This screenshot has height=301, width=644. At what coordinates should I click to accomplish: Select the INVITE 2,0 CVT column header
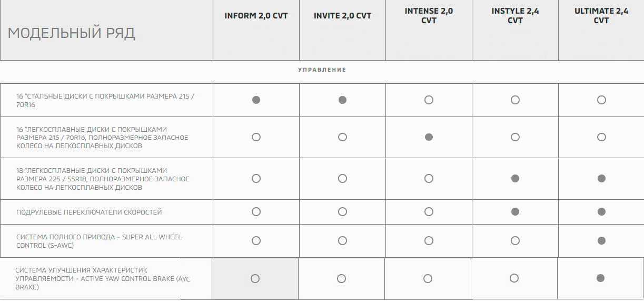pyautogui.click(x=342, y=16)
